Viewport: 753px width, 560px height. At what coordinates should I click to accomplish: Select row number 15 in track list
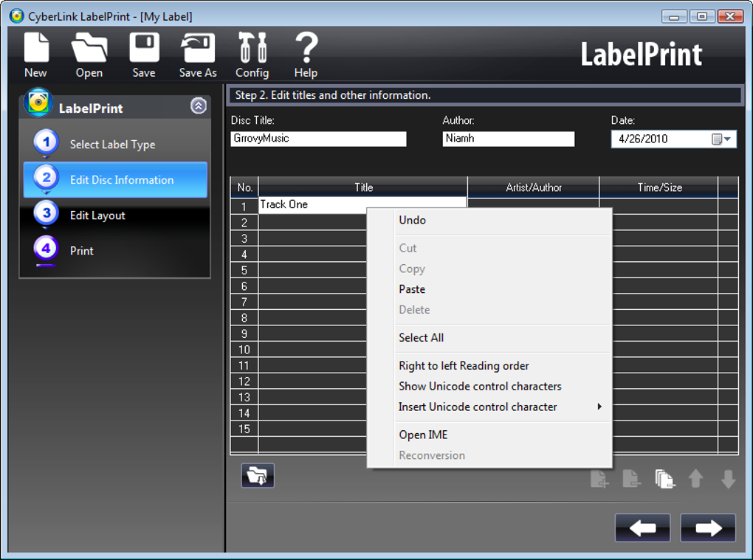point(244,429)
